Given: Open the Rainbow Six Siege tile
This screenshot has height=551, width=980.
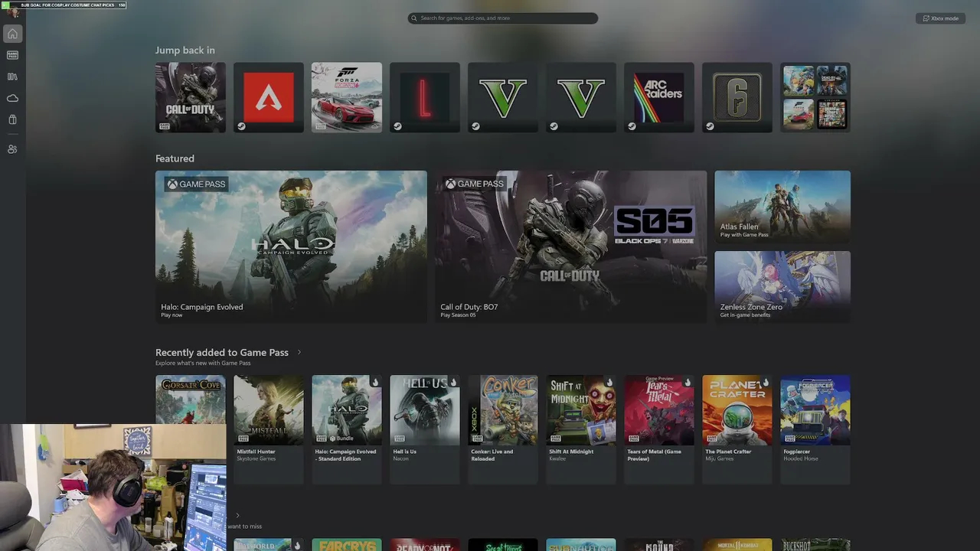Looking at the screenshot, I should (x=737, y=97).
